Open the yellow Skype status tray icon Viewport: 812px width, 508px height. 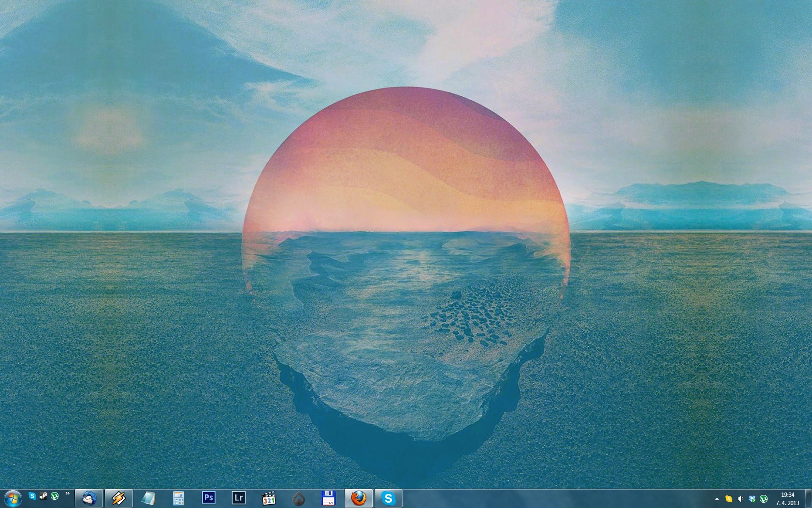[728, 499]
